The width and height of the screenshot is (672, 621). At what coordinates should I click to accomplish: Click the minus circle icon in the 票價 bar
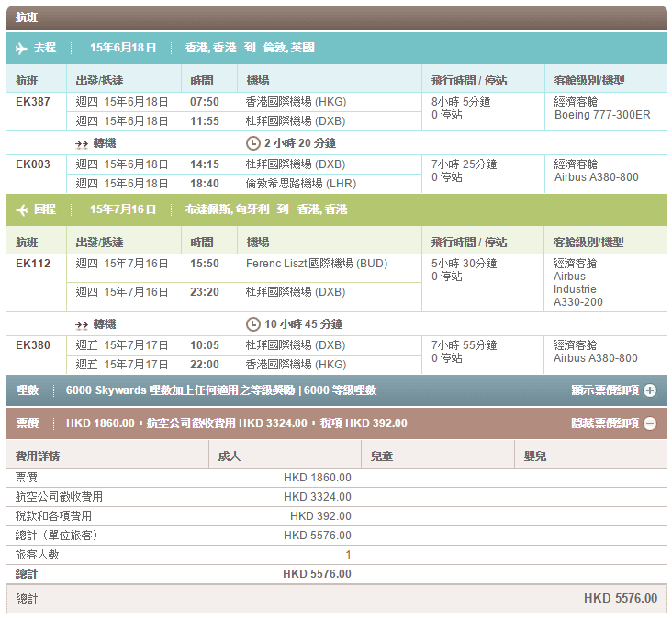[x=650, y=423]
